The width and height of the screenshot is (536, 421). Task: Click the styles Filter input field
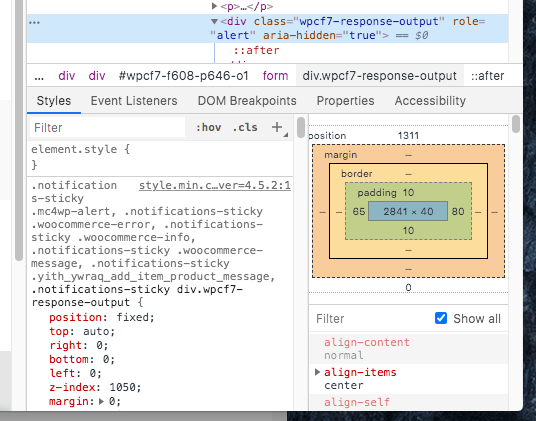point(107,127)
